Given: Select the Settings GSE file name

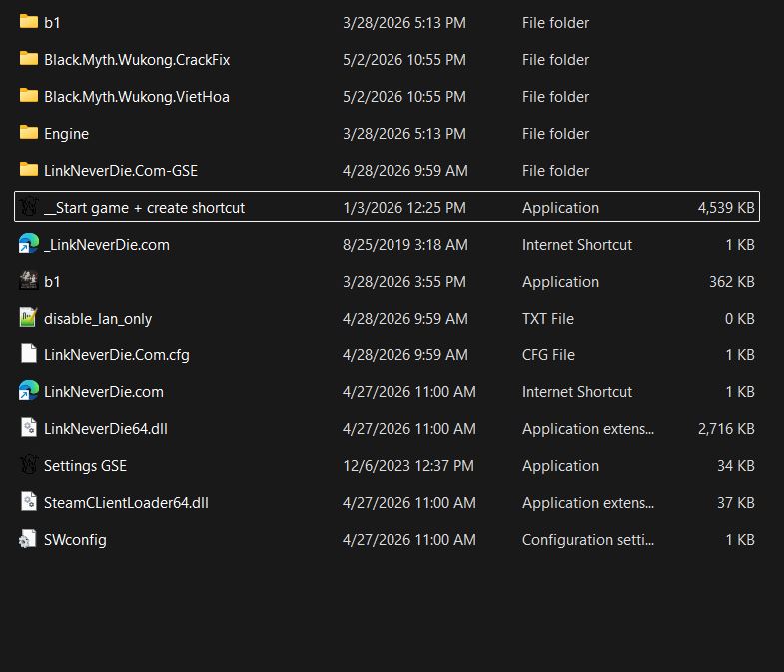Looking at the screenshot, I should (86, 466).
